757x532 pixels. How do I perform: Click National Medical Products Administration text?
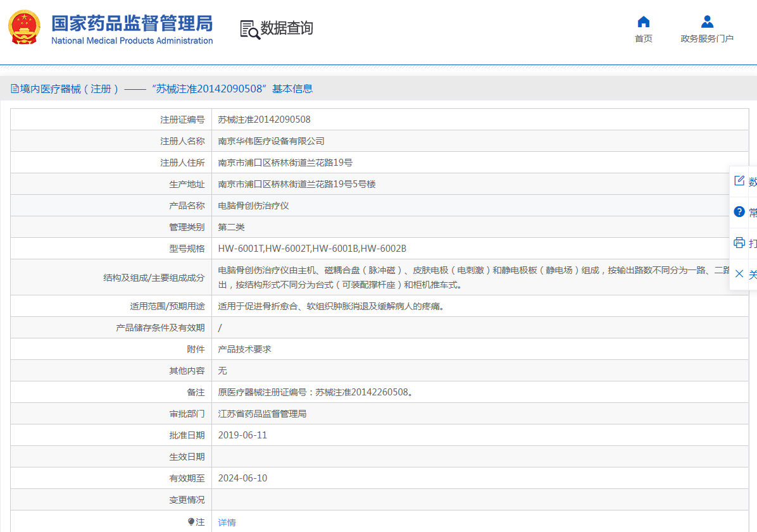pyautogui.click(x=132, y=41)
